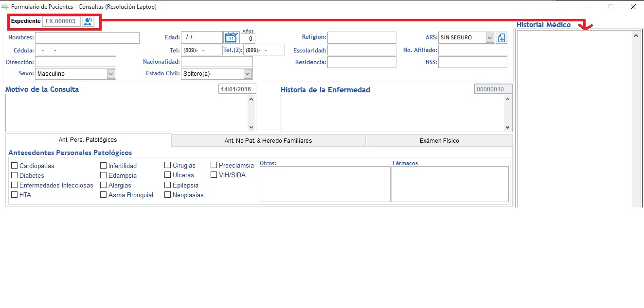Image resolution: width=644 pixels, height=308 pixels.
Task: Enable the HTA checkbox
Action: tap(15, 195)
